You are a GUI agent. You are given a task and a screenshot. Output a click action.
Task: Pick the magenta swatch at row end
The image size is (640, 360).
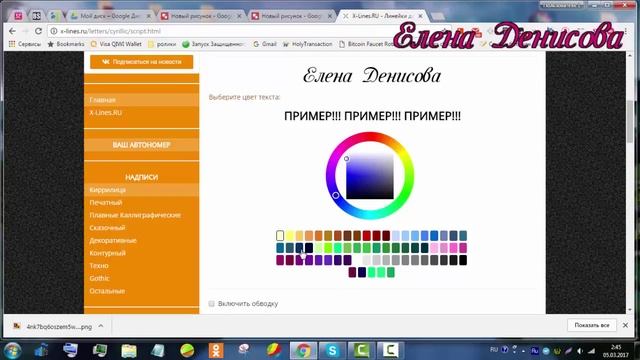pos(463,248)
